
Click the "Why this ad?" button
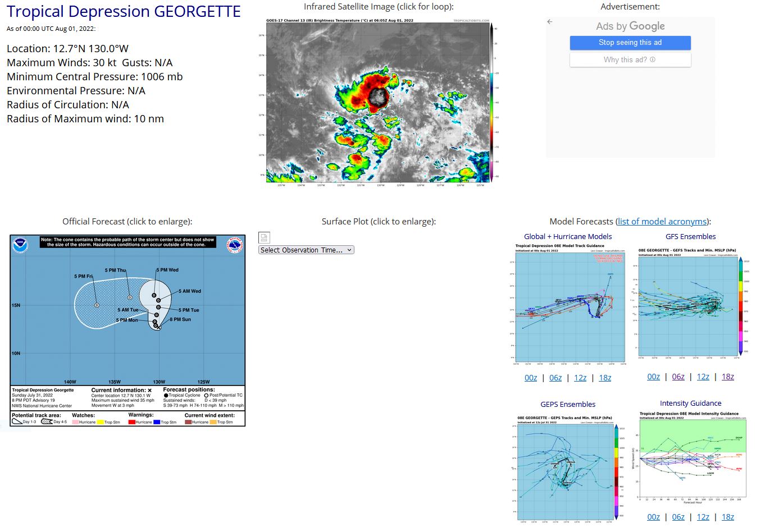pos(630,59)
